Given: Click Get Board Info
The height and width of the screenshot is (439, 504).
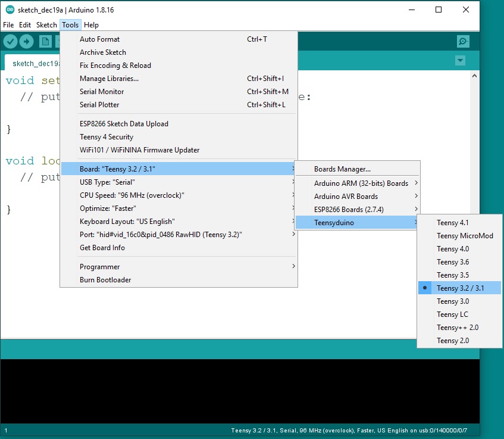Looking at the screenshot, I should tap(102, 248).
